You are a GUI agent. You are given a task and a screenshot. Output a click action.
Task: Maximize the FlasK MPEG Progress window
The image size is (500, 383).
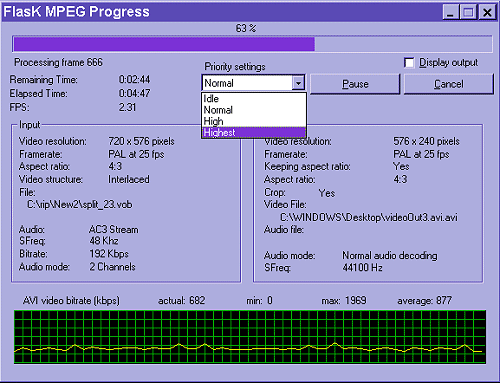pyautogui.click(x=468, y=12)
